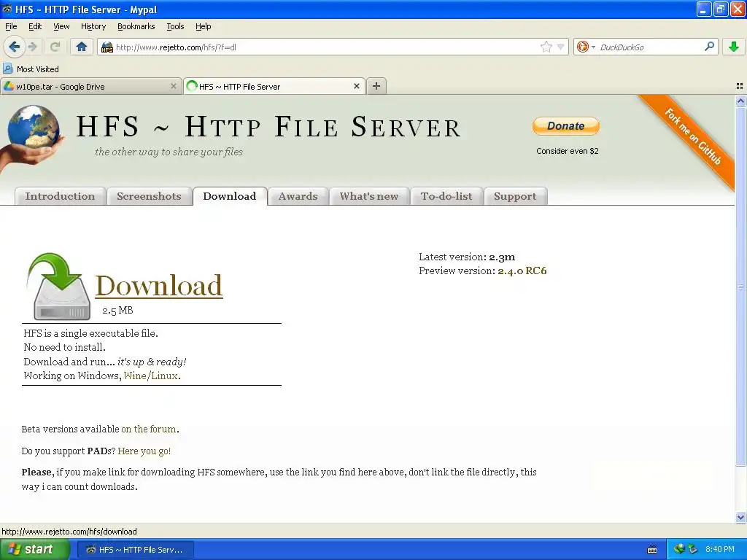Click the search magnifier icon
Image resolution: width=747 pixels, height=560 pixels.
709,47
